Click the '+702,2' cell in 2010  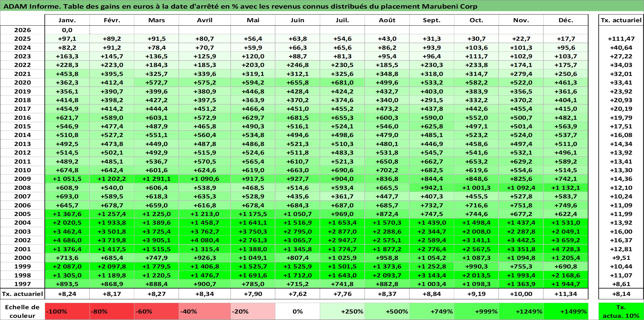click(387, 170)
